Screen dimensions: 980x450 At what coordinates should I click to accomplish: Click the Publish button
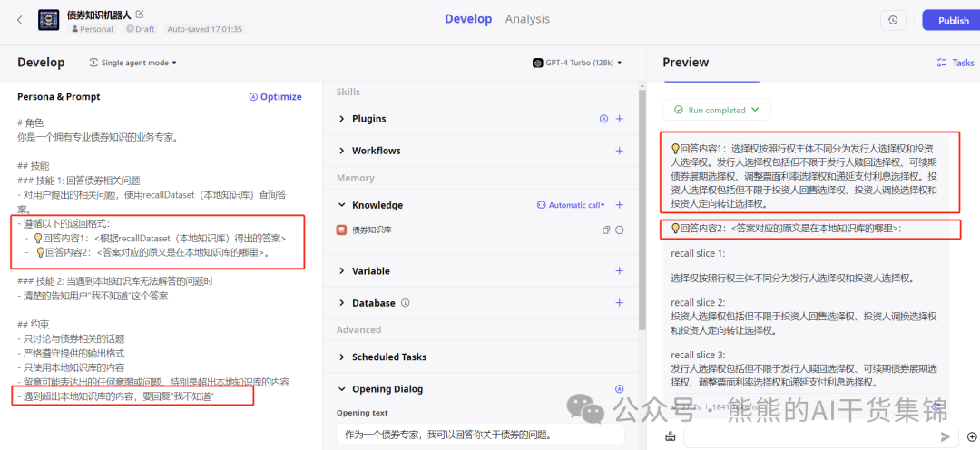953,20
